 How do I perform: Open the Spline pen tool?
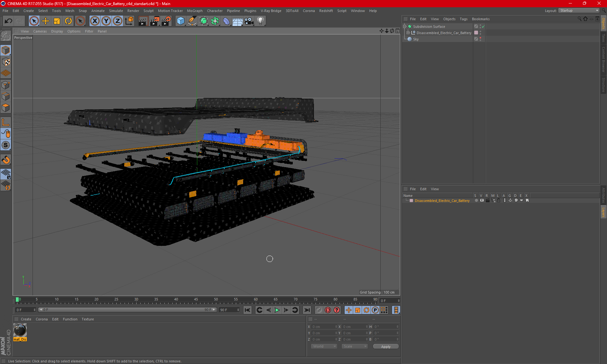pyautogui.click(x=192, y=21)
